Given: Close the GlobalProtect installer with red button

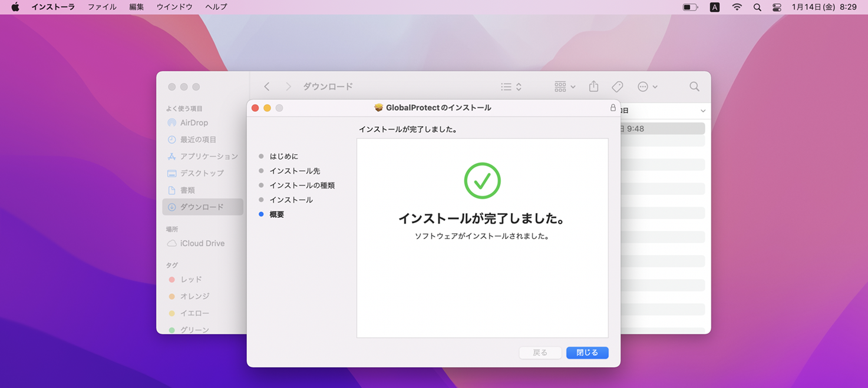Looking at the screenshot, I should [x=255, y=108].
